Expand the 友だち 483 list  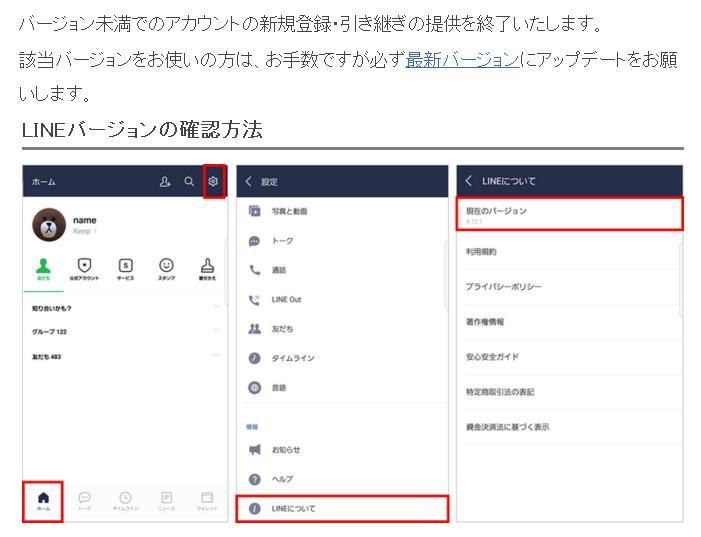(214, 355)
